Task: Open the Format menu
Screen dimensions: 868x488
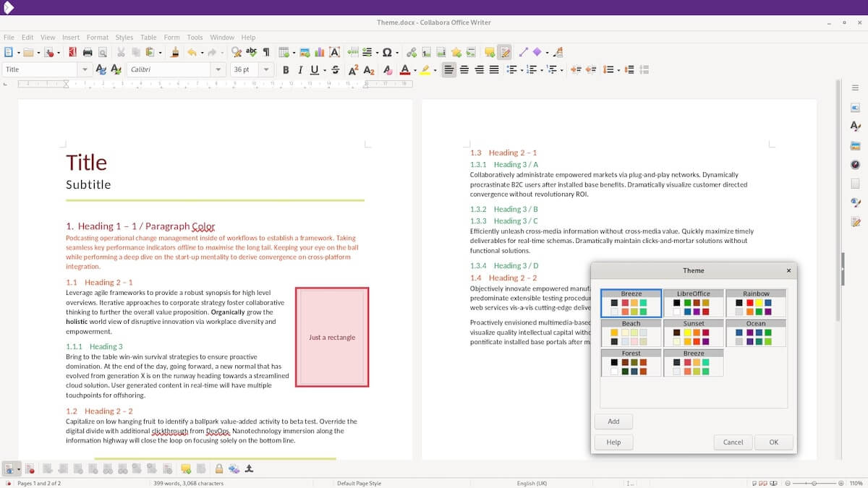Action: pyautogui.click(x=97, y=38)
